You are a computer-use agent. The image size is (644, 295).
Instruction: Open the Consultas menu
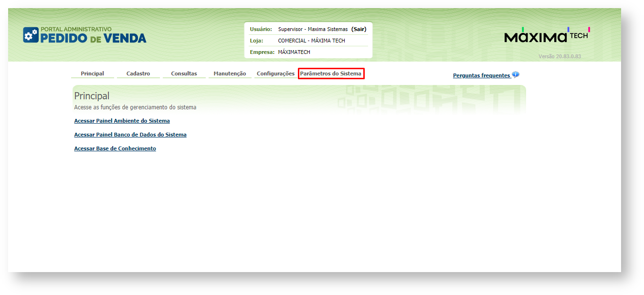coord(184,74)
